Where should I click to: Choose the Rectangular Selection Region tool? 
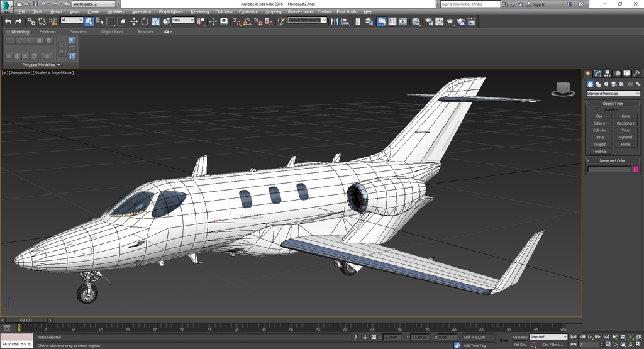pyautogui.click(x=111, y=21)
